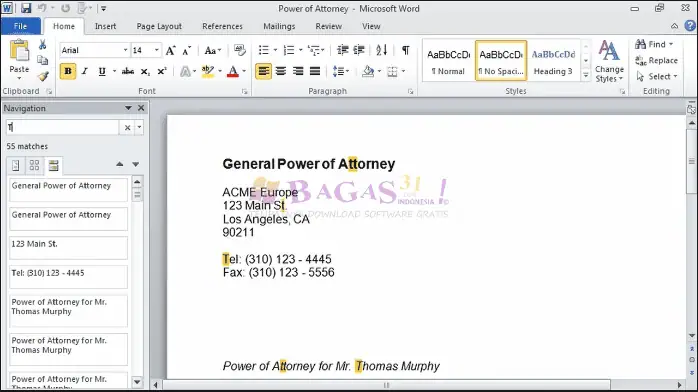The image size is (698, 392).
Task: Switch to the Review tab
Action: click(x=329, y=26)
